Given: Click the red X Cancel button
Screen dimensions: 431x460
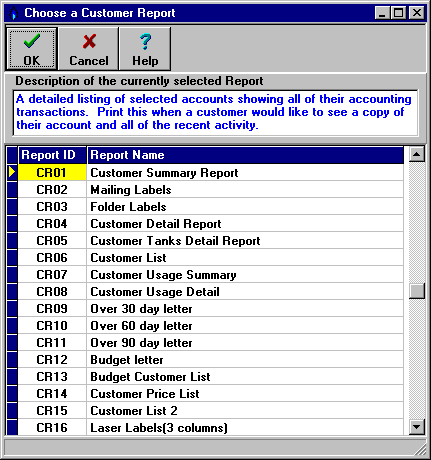Looking at the screenshot, I should 89,49.
